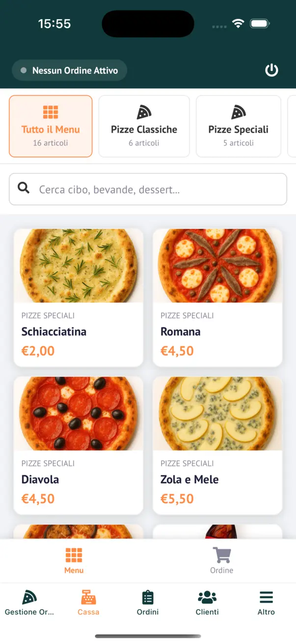Viewport: 296px width, 644px height.
Task: Select the Zola e Mele pizza image
Action: coord(217,414)
